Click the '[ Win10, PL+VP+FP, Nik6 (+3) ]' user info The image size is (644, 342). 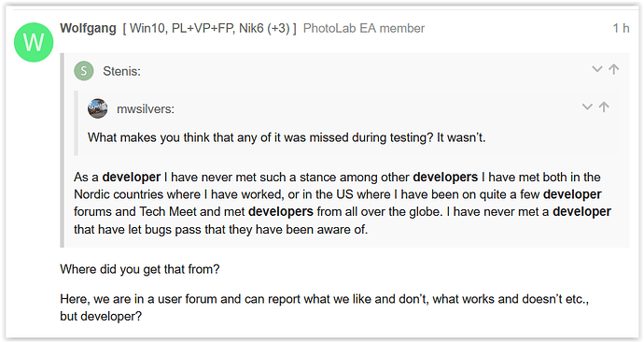[209, 28]
